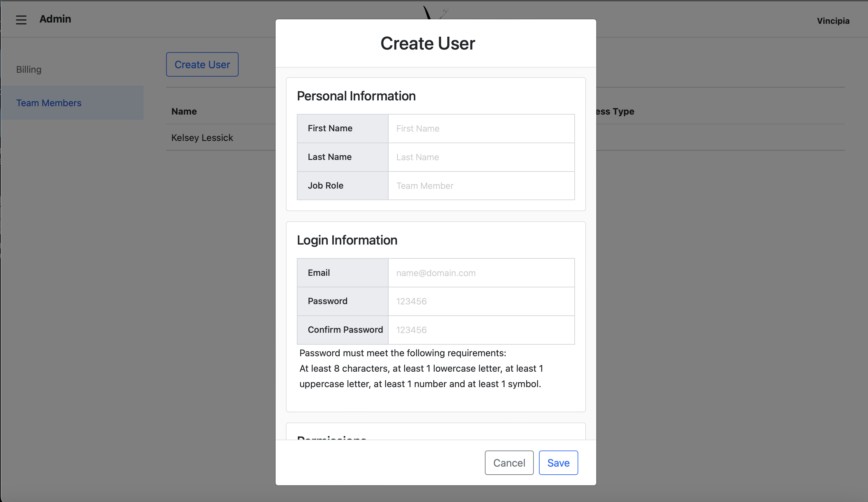This screenshot has width=868, height=502.
Task: Click the Confirm Password input field
Action: click(x=481, y=330)
